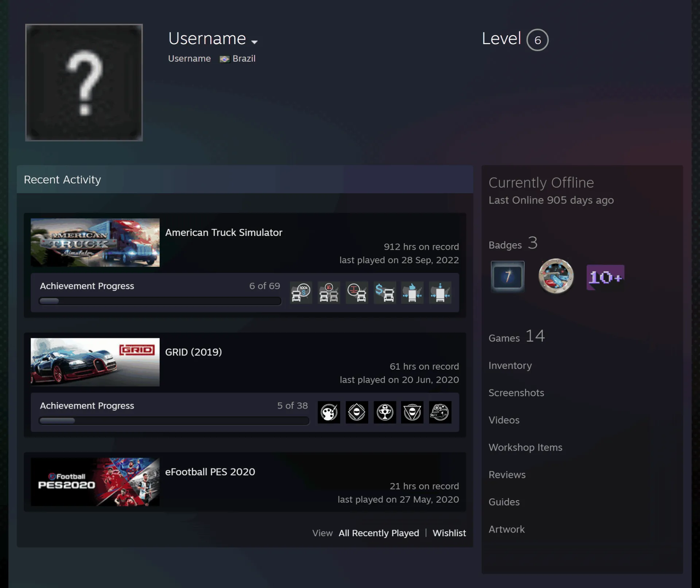Open Inventory from the sidebar
The width and height of the screenshot is (700, 588).
tap(510, 365)
